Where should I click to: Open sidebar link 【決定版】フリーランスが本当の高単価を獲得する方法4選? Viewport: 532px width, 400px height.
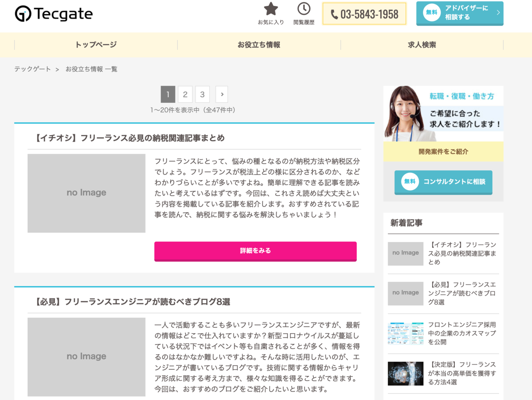tap(462, 373)
